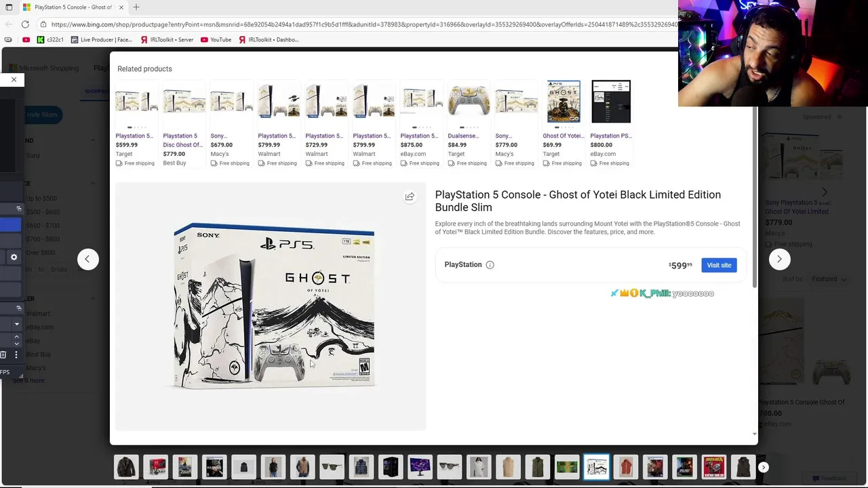
Task: Select the Walmart seller filter
Action: (38, 314)
